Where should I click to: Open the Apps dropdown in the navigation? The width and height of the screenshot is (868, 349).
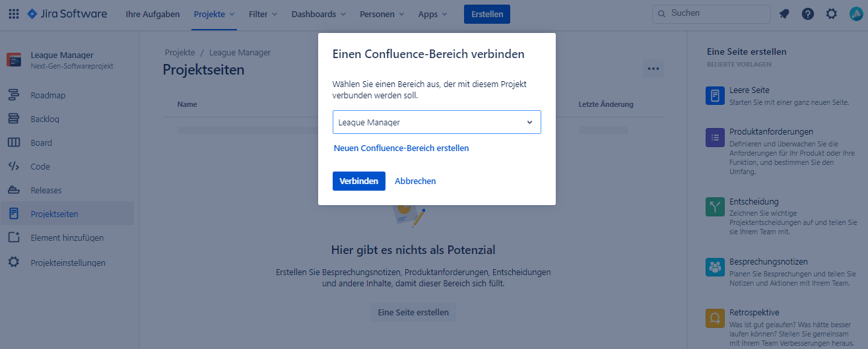(432, 14)
